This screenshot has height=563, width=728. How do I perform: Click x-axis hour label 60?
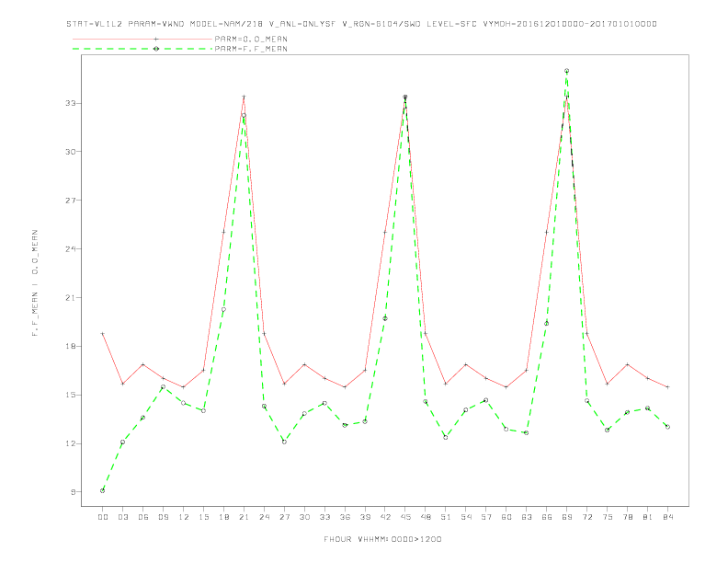pos(506,517)
